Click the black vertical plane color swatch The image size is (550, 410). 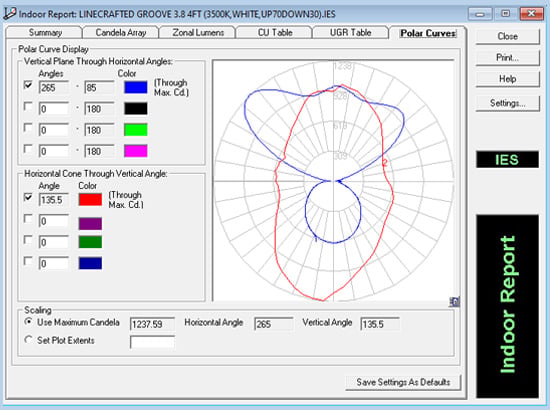[136, 108]
